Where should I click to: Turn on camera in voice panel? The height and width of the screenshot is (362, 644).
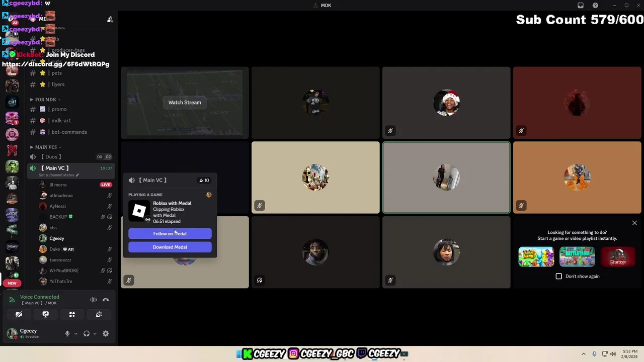[x=19, y=314]
